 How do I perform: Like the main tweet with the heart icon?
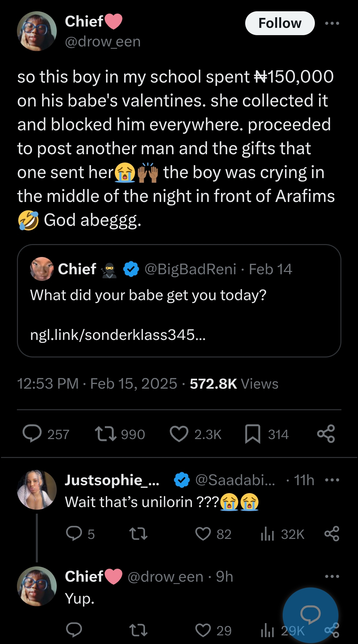(179, 434)
